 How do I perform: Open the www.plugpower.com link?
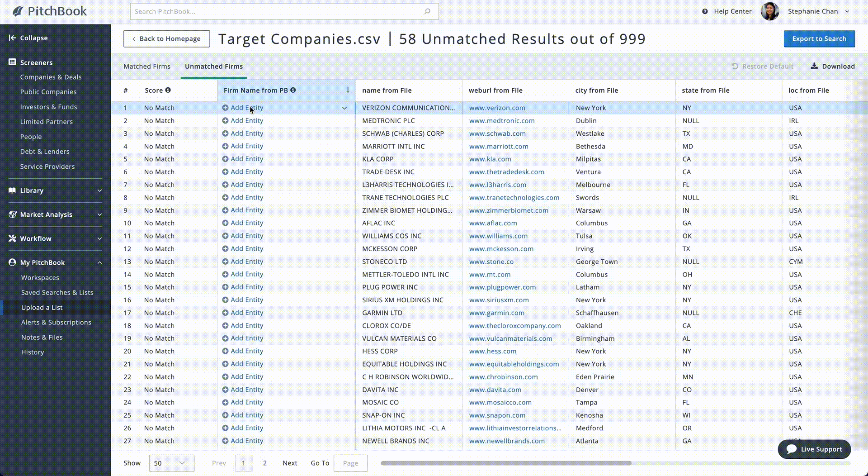[x=502, y=287]
